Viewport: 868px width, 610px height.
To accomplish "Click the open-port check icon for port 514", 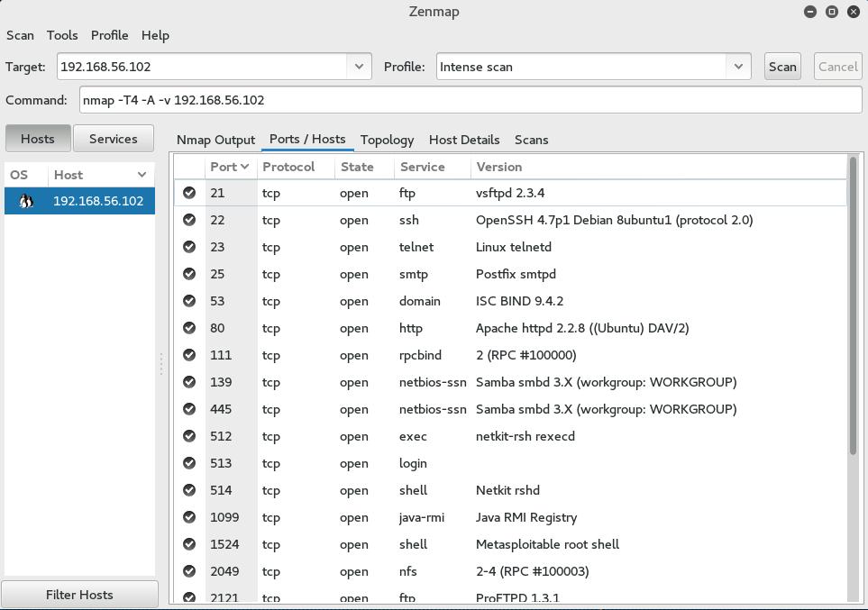I will pyautogui.click(x=189, y=490).
